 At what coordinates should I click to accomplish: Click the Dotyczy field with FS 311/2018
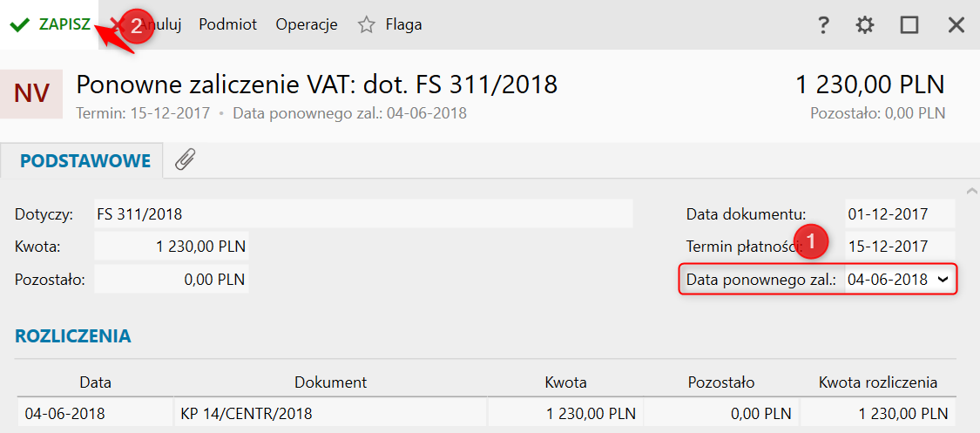(363, 214)
